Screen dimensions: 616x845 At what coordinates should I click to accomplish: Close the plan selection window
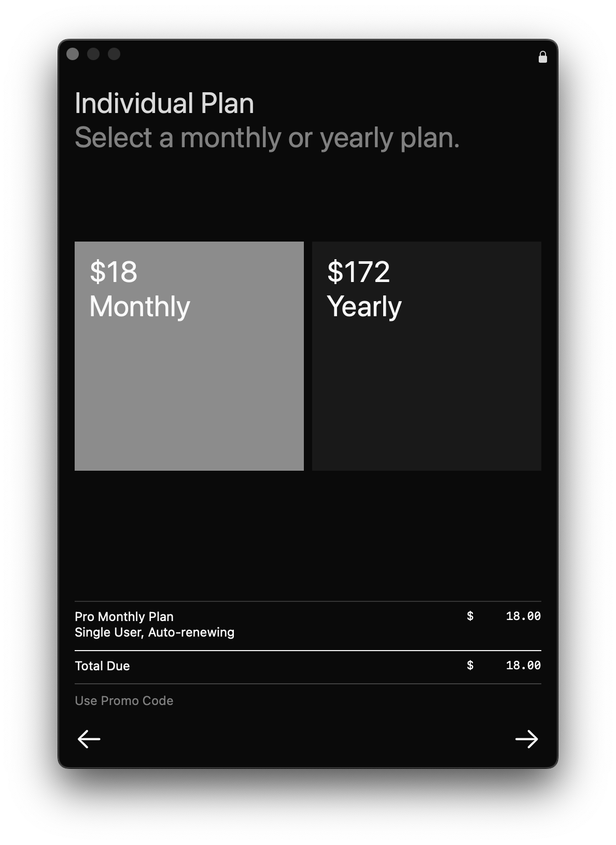[x=73, y=54]
